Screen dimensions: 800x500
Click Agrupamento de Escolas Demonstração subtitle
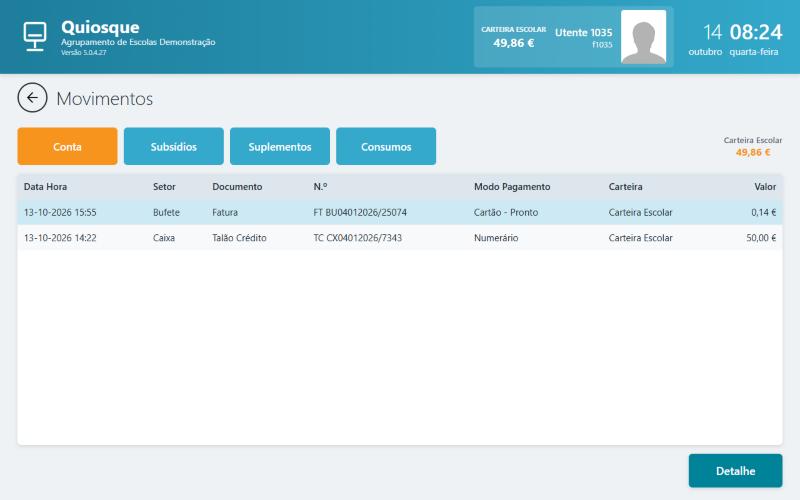138,42
